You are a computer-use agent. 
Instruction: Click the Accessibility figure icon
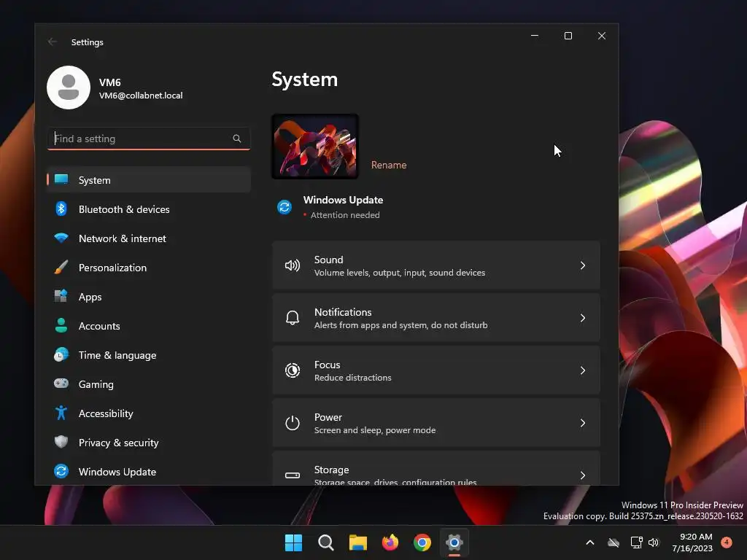[x=61, y=413]
